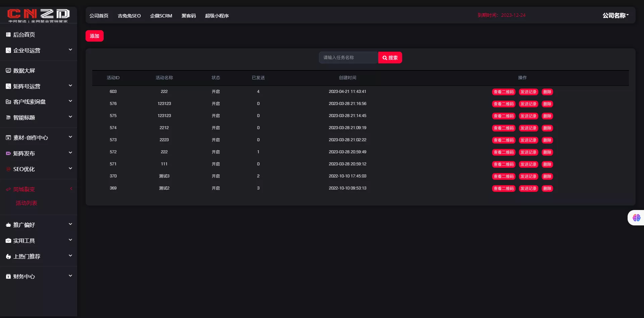
Task: Click the 推广偏好 thumbs-up icon
Action: pos(8,225)
